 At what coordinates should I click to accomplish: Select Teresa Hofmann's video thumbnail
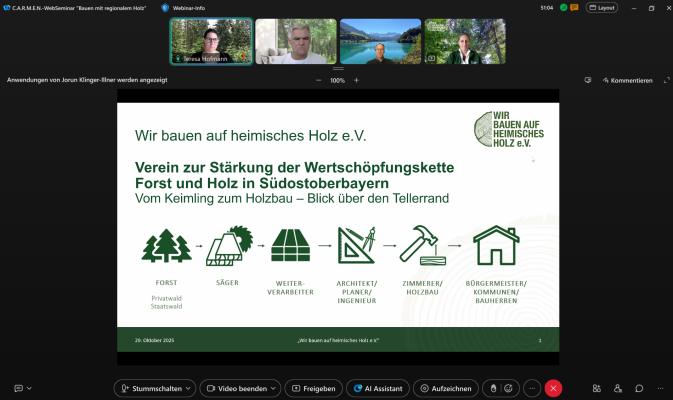click(x=211, y=42)
